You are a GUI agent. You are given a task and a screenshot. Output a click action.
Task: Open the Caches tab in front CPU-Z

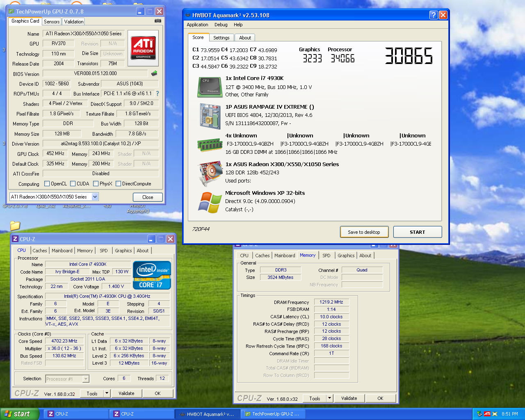point(40,251)
